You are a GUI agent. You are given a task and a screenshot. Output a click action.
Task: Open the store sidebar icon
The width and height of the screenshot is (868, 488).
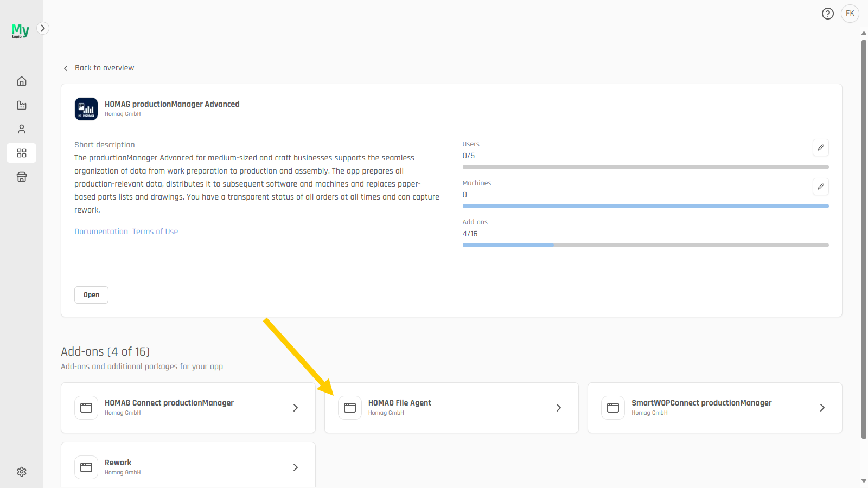click(22, 177)
